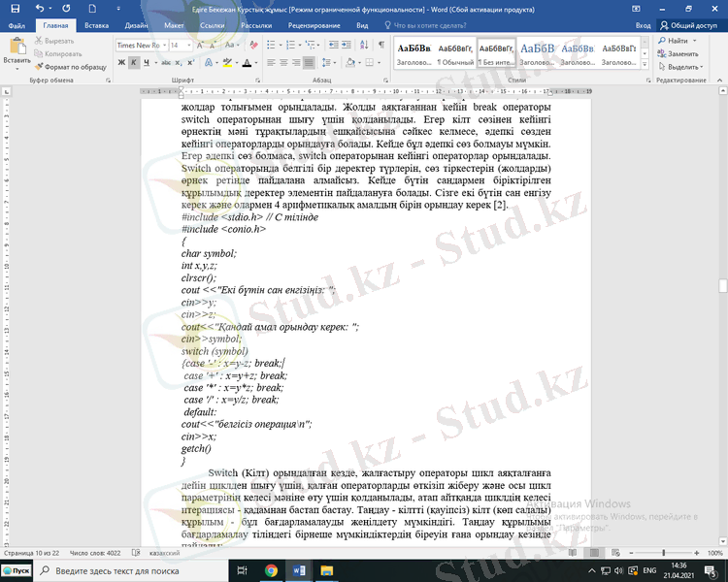Show paragraph marks with the pilcrow icon

(381, 45)
